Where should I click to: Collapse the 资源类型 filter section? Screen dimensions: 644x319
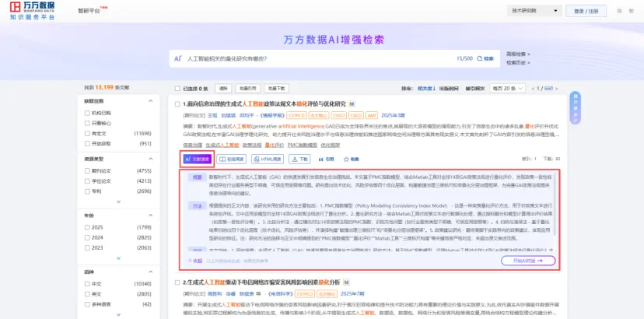(x=152, y=158)
